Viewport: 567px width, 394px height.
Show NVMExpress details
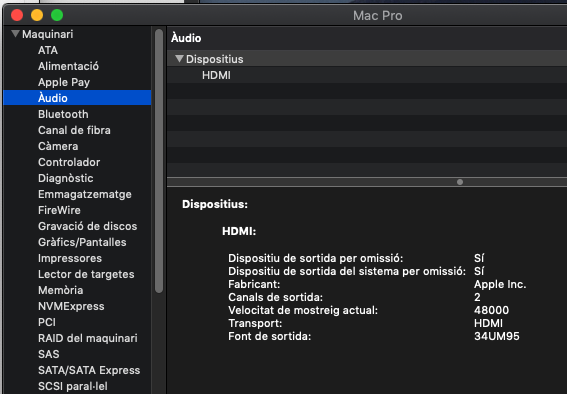pyautogui.click(x=71, y=306)
